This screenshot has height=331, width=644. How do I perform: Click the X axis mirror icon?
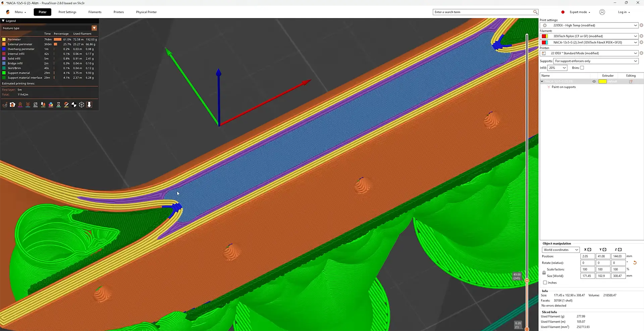pyautogui.click(x=589, y=250)
